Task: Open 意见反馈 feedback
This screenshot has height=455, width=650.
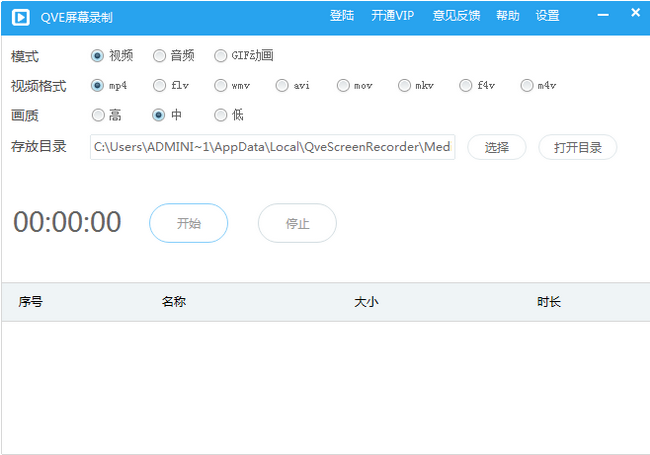Action: click(456, 16)
